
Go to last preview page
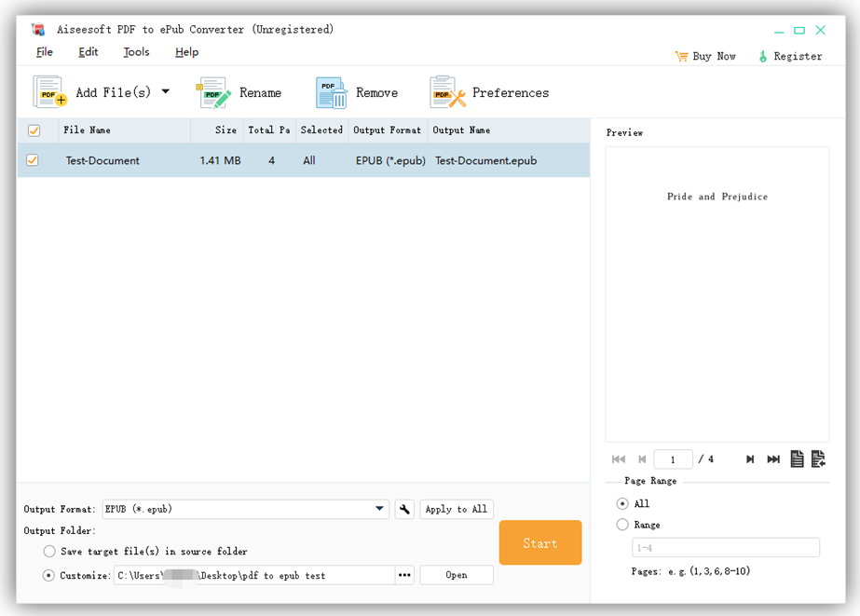point(773,459)
